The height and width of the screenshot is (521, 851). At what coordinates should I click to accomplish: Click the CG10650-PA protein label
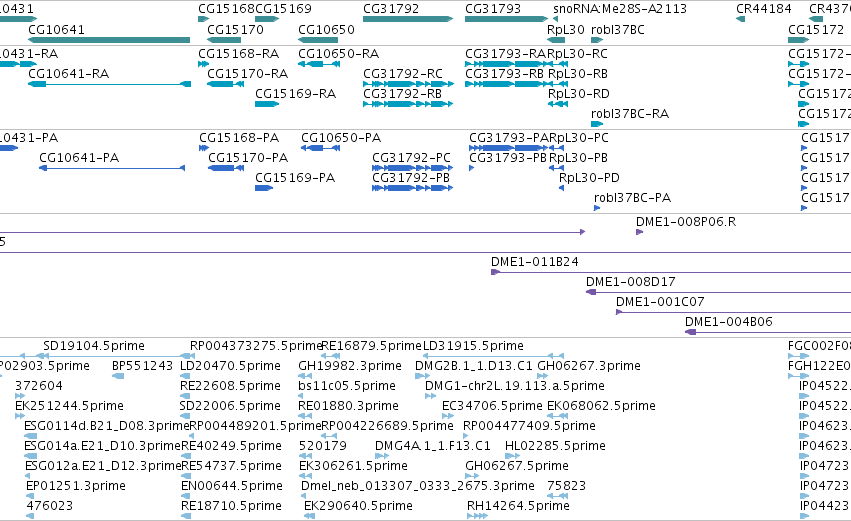341,137
